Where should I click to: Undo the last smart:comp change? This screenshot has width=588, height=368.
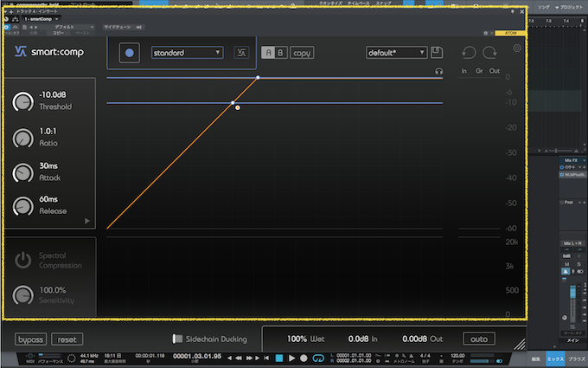469,53
